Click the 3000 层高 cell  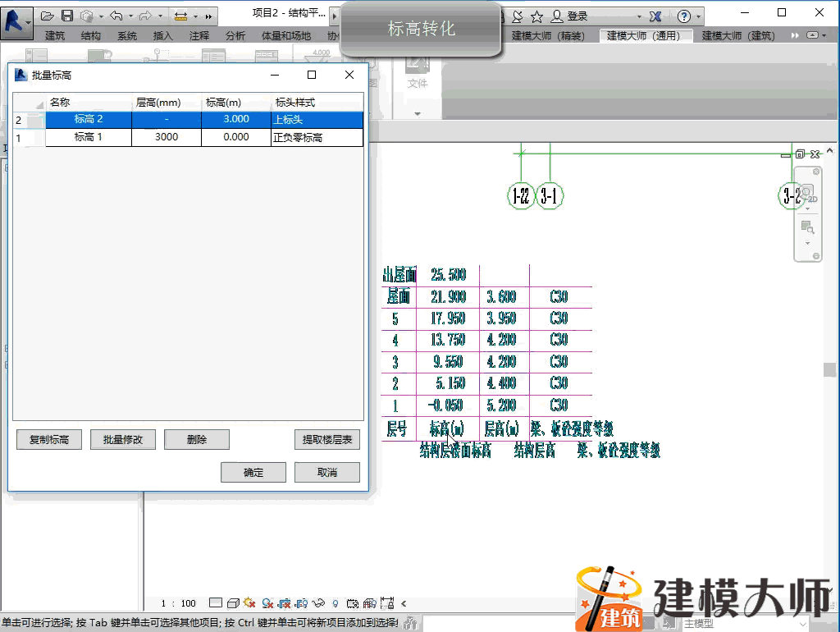point(167,137)
